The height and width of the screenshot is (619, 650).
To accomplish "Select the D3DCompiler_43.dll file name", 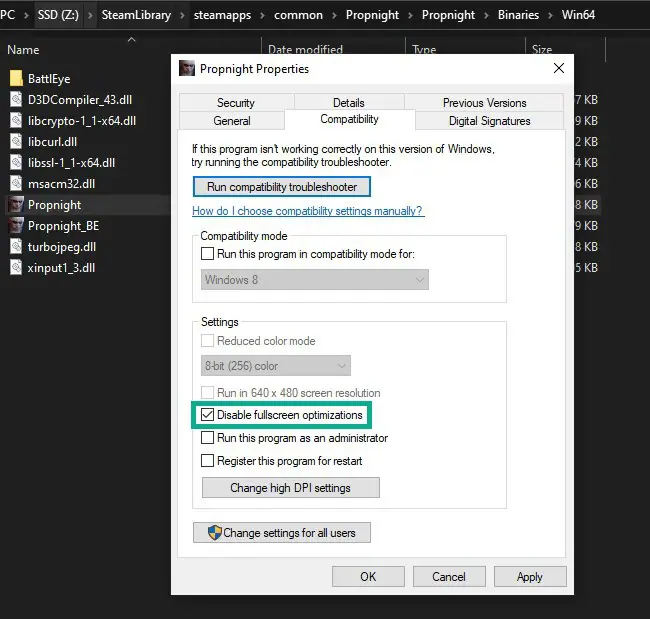I will click(x=80, y=100).
